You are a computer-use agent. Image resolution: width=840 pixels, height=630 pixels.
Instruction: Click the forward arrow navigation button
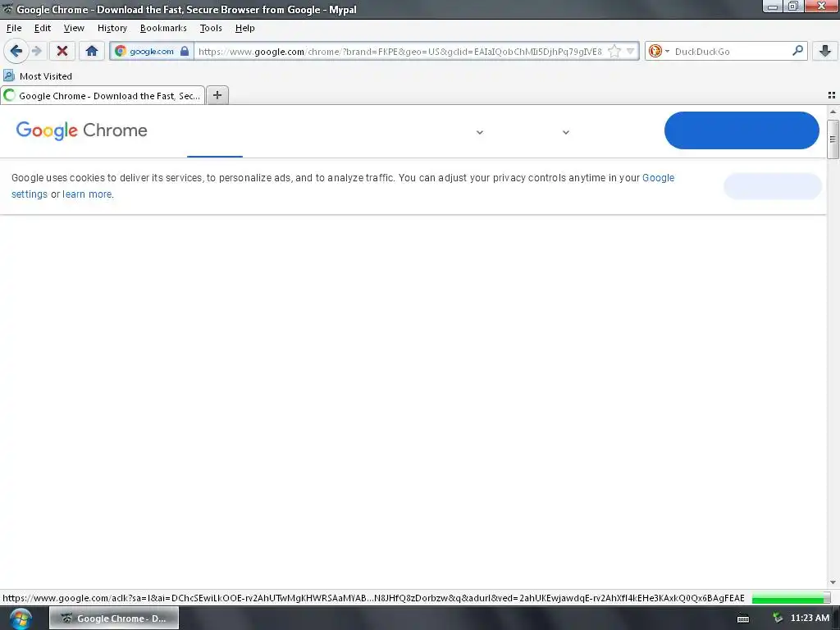click(36, 52)
